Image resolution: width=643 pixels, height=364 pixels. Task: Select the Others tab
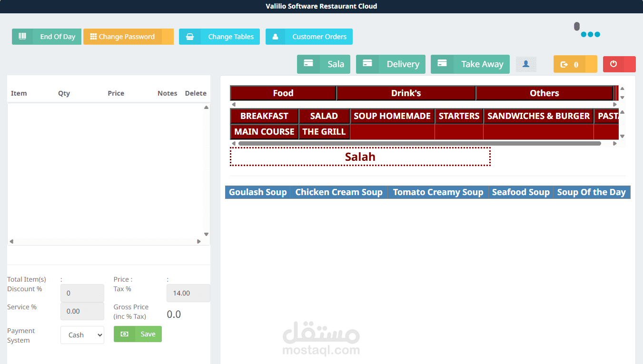click(544, 93)
